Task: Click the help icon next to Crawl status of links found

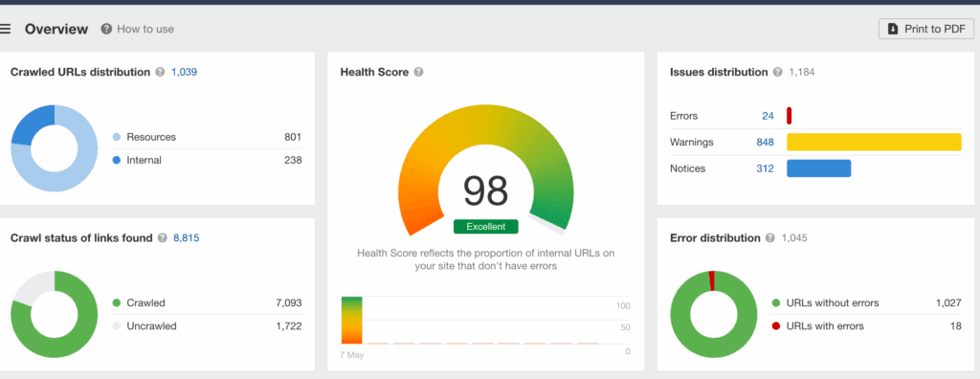Action: [x=163, y=237]
